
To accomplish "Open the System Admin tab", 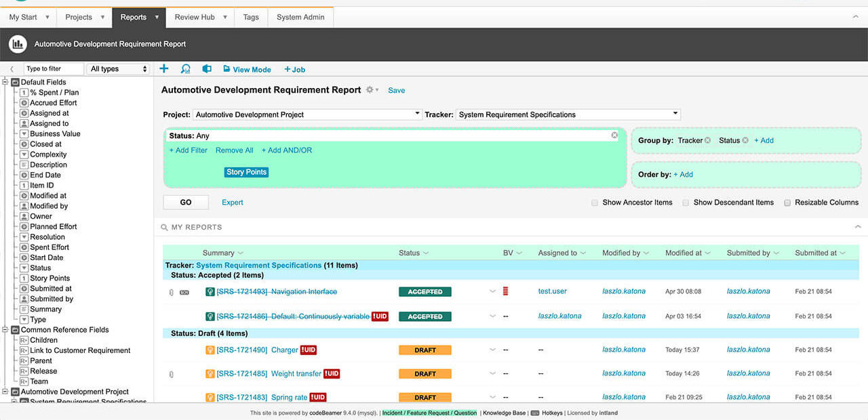I will [x=300, y=17].
